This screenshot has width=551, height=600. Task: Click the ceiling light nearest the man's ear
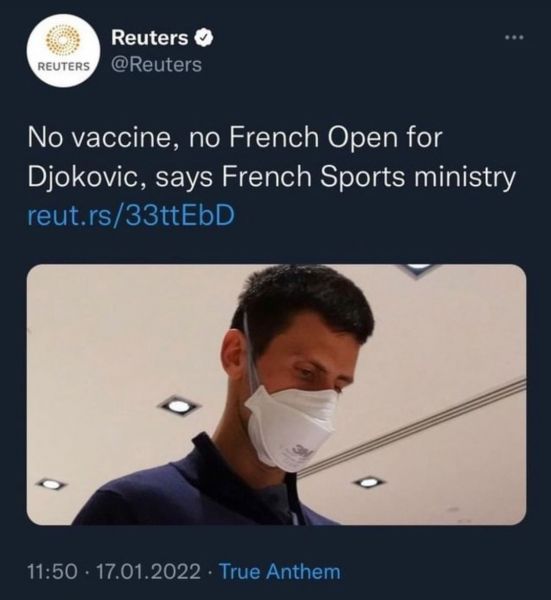(179, 406)
